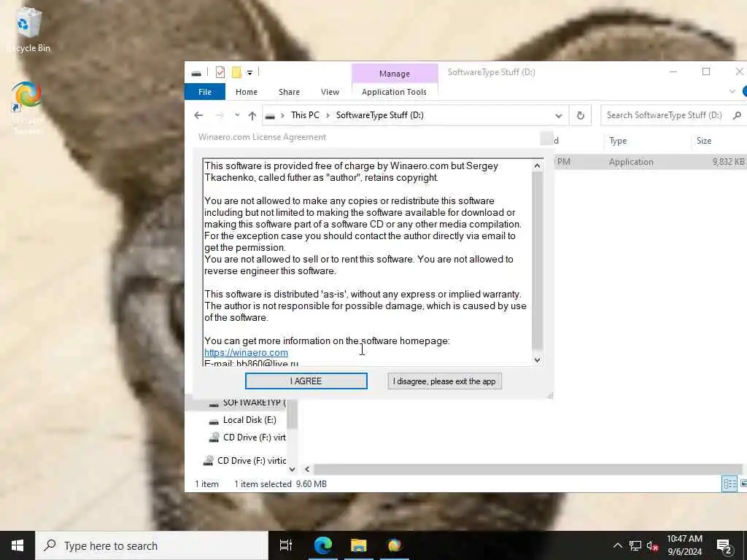Open Winaero Tweaker desktop shortcut

click(x=28, y=108)
